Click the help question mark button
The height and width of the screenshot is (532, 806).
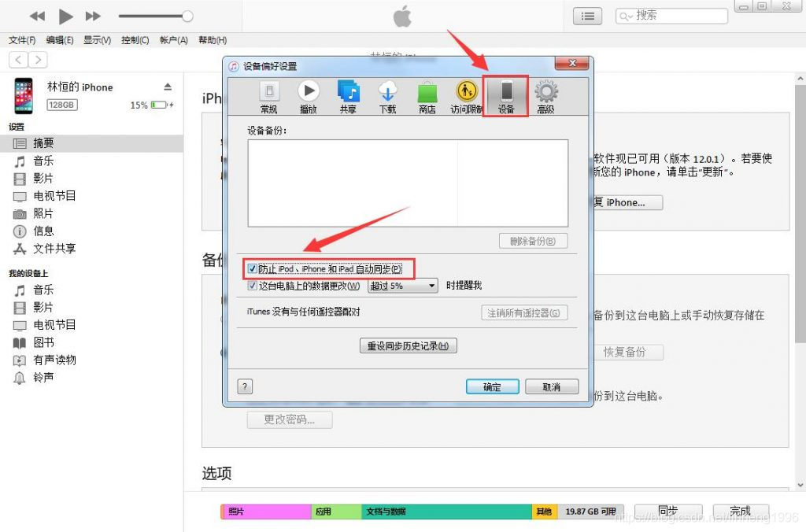(245, 386)
